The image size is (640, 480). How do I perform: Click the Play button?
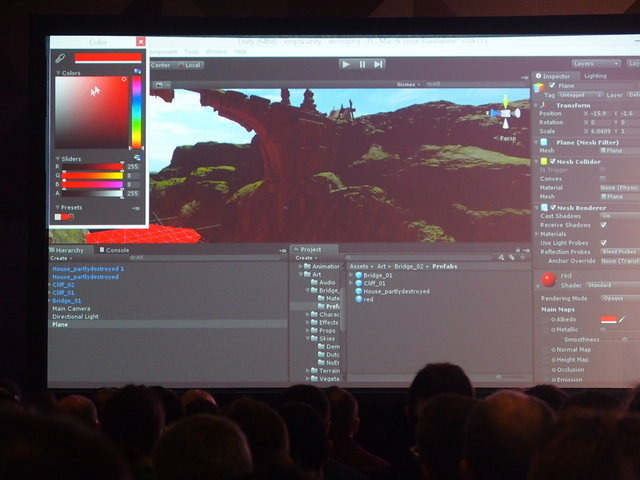coord(346,64)
